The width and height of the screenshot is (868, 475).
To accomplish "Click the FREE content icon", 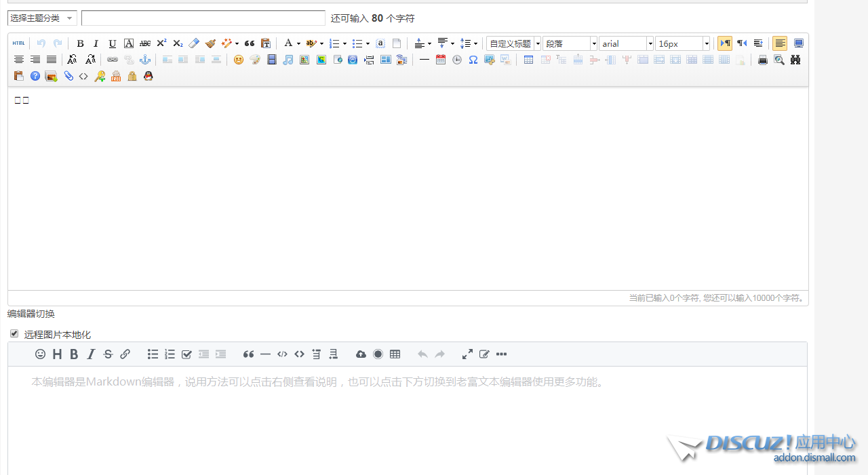I will point(116,76).
